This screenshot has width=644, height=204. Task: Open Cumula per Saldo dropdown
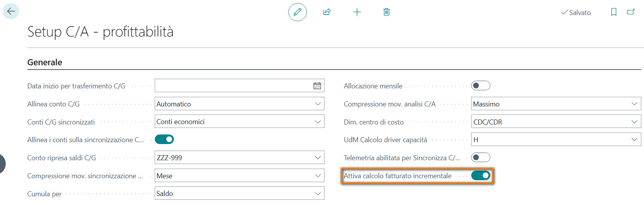click(x=240, y=193)
